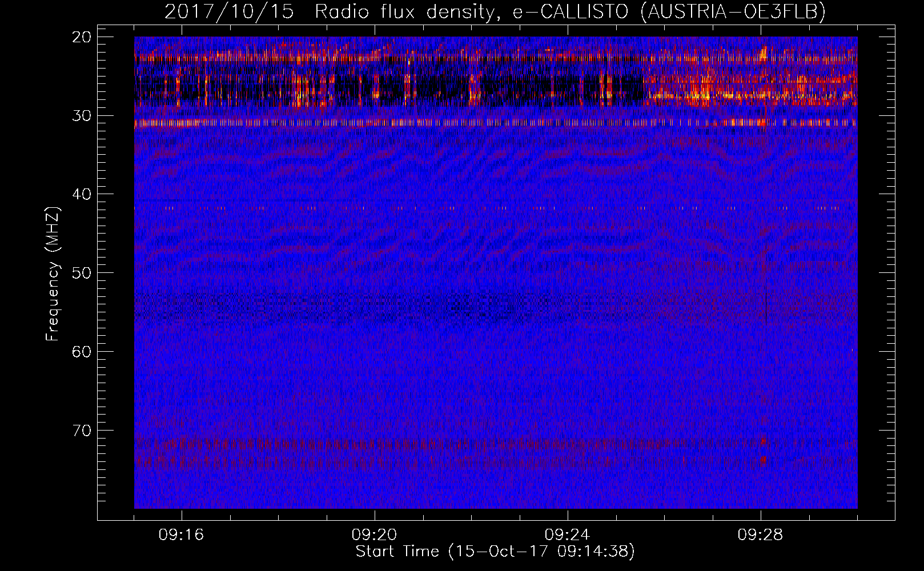Click the 'Frequency (MHZ)' axis label
This screenshot has width=924, height=571.
click(53, 274)
